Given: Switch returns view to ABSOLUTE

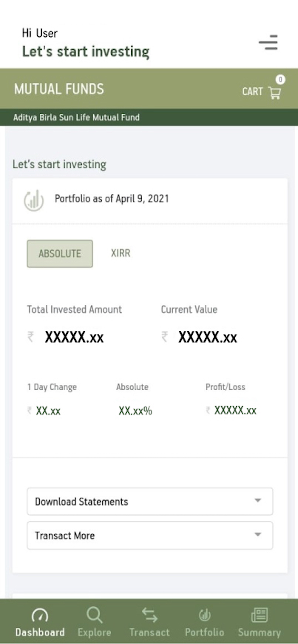Looking at the screenshot, I should pyautogui.click(x=60, y=253).
